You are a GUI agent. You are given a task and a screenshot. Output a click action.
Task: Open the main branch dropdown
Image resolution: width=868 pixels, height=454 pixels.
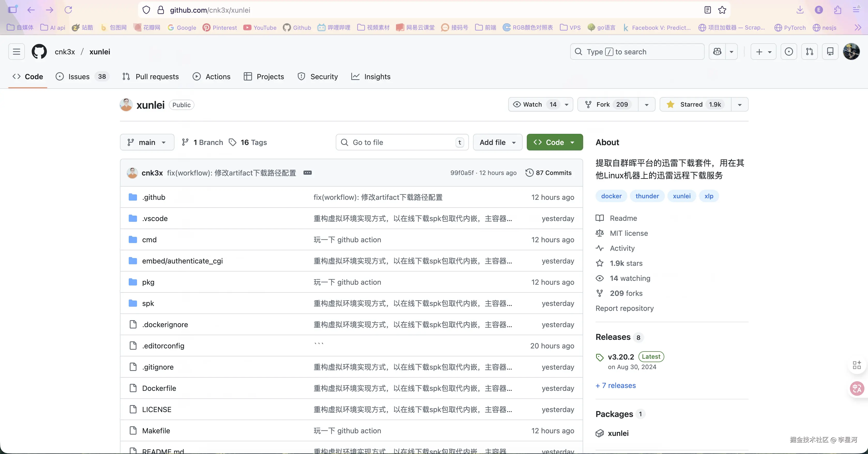pos(147,142)
